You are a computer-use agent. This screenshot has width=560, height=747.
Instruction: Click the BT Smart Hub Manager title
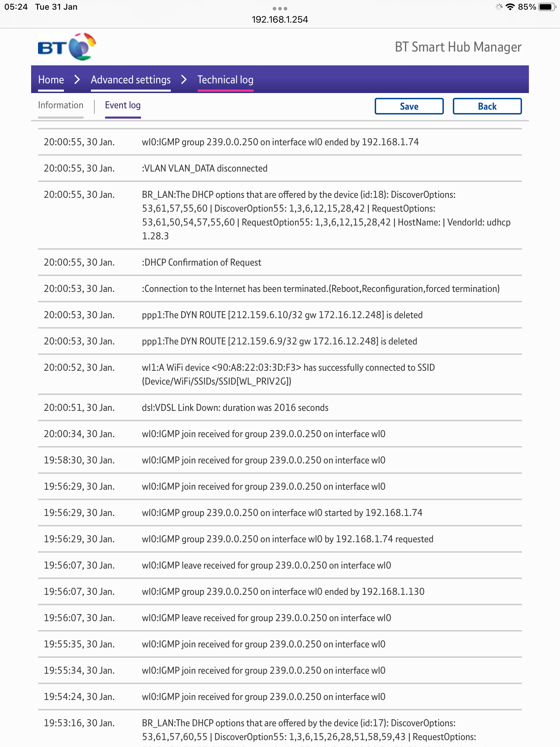point(458,47)
